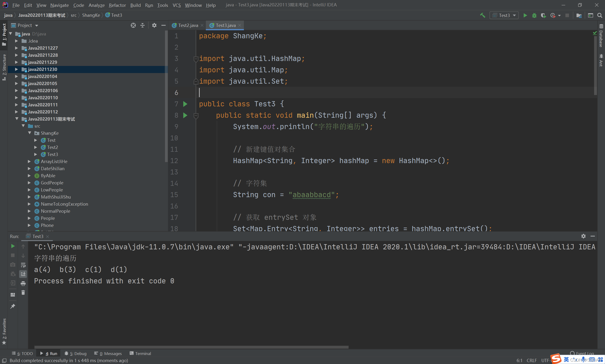Fold the main method in editor gutter
The image size is (605, 364).
tap(196, 116)
